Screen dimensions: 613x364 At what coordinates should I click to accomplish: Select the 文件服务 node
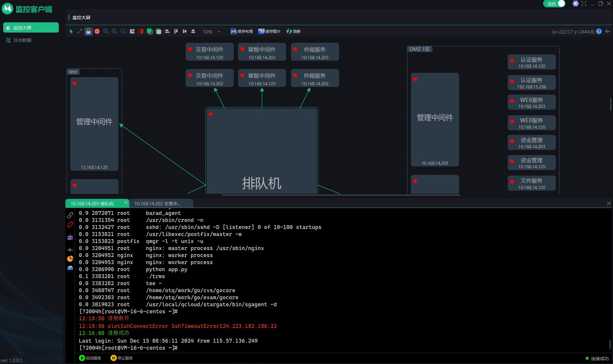532,183
